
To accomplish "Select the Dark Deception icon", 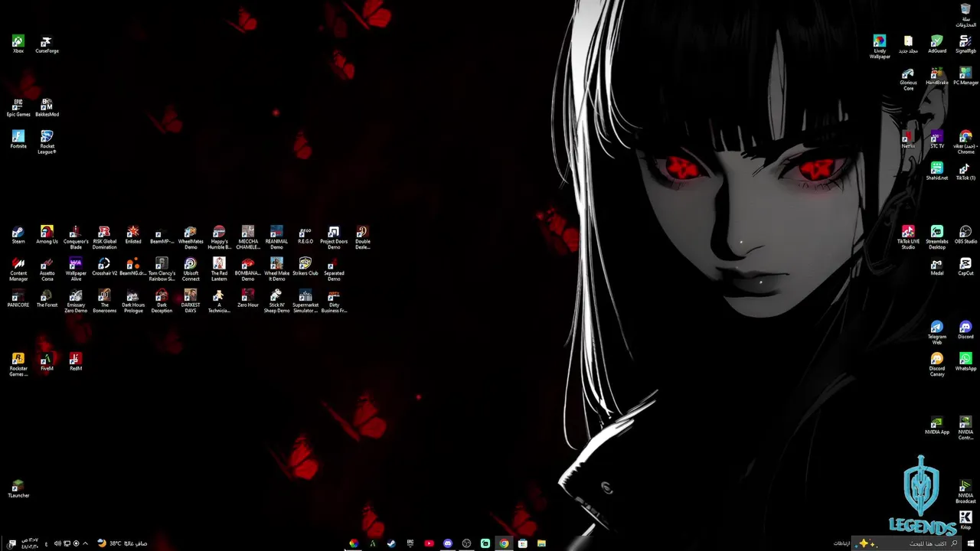I will coord(162,302).
